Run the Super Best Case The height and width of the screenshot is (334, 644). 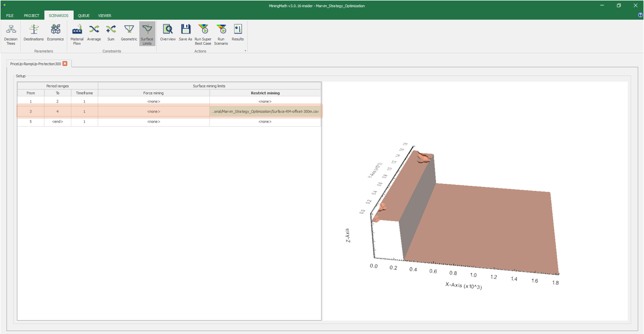click(x=203, y=34)
